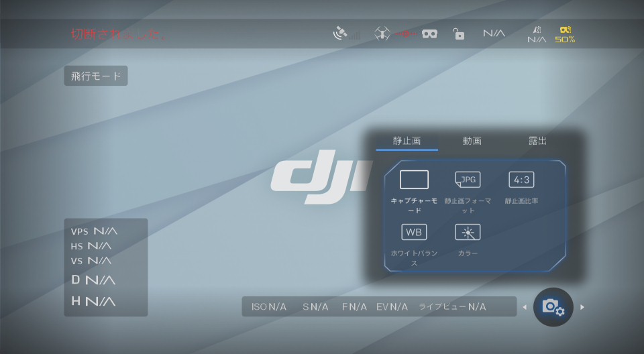644x354 pixels.
Task: Click the D N/A distance reading
Action: click(93, 280)
